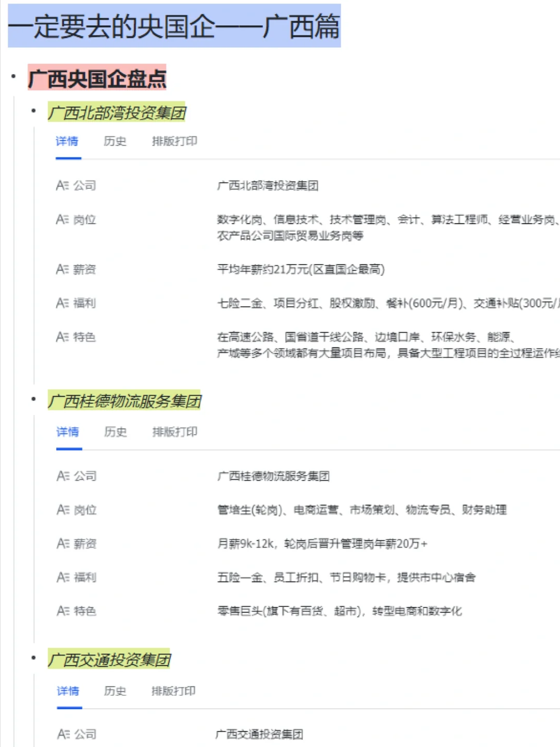
Task: Click the text-type icon beside 岗位 in 北部湾 section
Action: [62, 219]
